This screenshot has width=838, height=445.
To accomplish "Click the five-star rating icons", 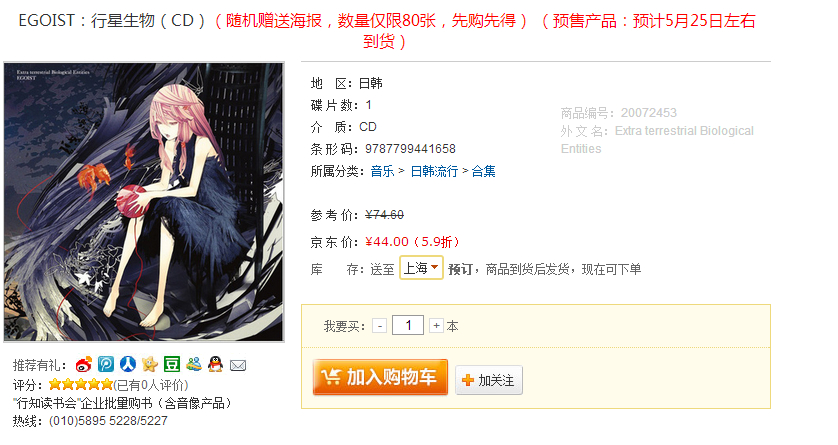I will [81, 384].
